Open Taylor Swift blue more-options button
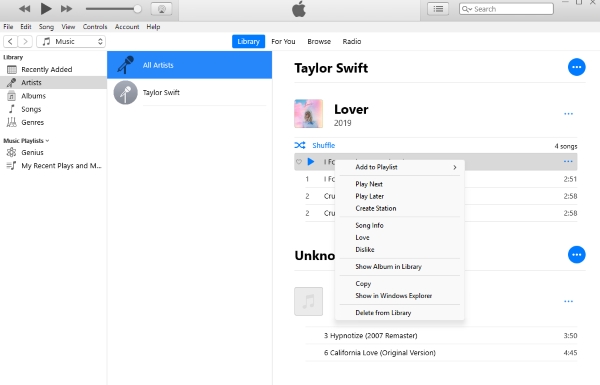600x385 pixels. 576,67
